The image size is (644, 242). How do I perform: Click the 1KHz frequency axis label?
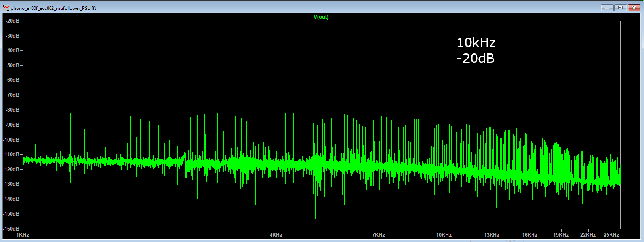pyautogui.click(x=23, y=235)
